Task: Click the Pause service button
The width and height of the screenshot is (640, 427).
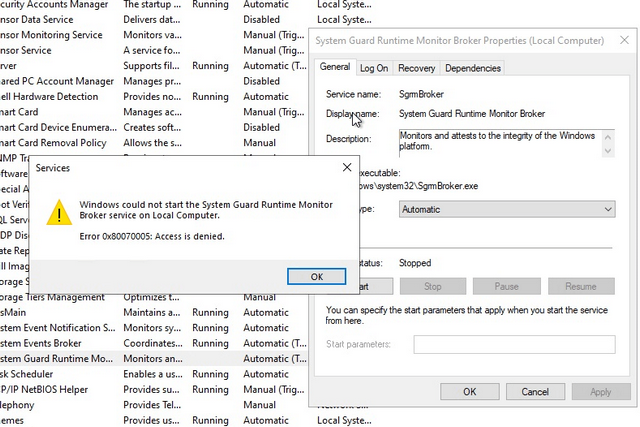Action: pos(507,287)
